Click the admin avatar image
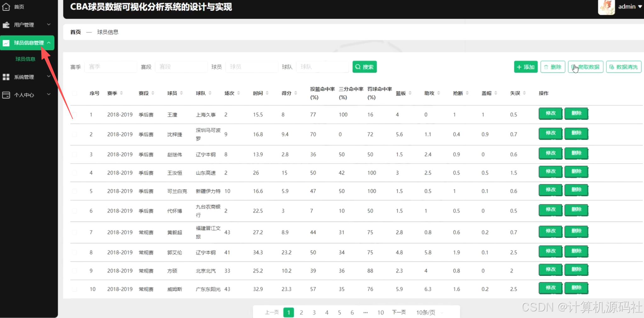644x318 pixels. click(606, 7)
